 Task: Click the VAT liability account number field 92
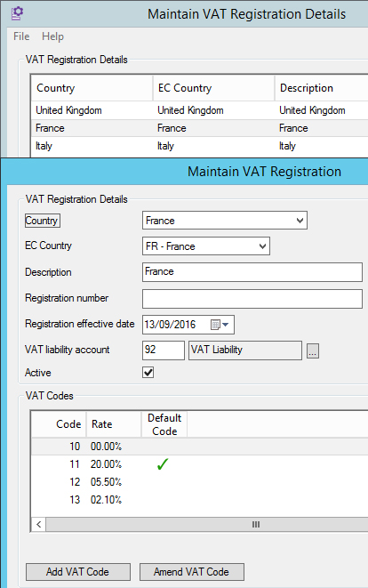(164, 350)
